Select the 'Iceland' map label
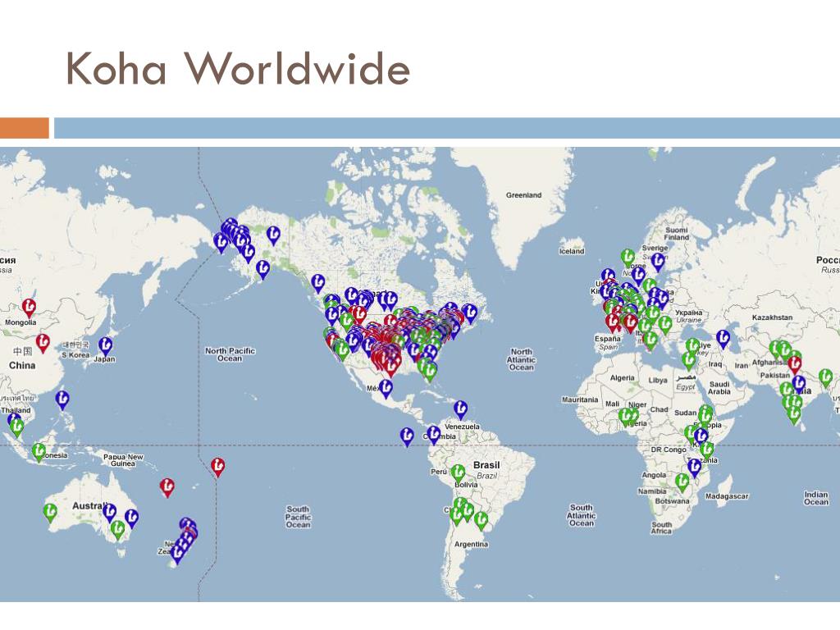The width and height of the screenshot is (840, 630). (572, 251)
